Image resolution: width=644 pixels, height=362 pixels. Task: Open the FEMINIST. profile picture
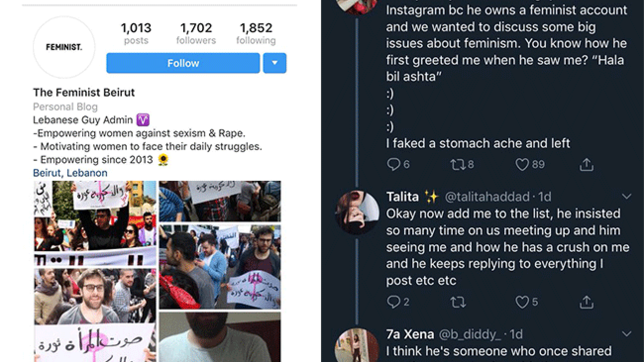click(64, 47)
